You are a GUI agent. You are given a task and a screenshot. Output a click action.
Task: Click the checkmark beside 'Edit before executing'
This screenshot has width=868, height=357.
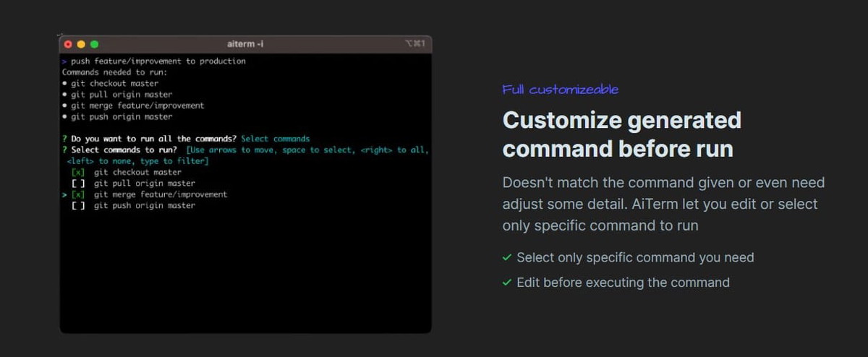(507, 283)
